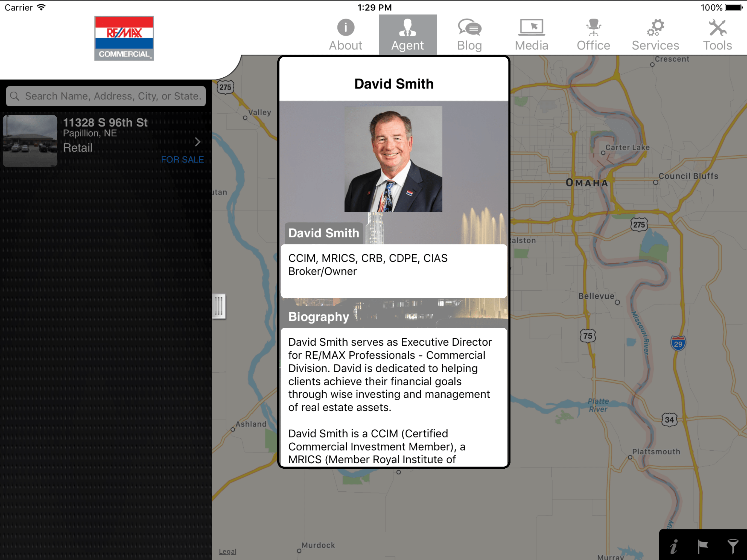The image size is (747, 560).
Task: Open the Blog tab
Action: coord(469,35)
